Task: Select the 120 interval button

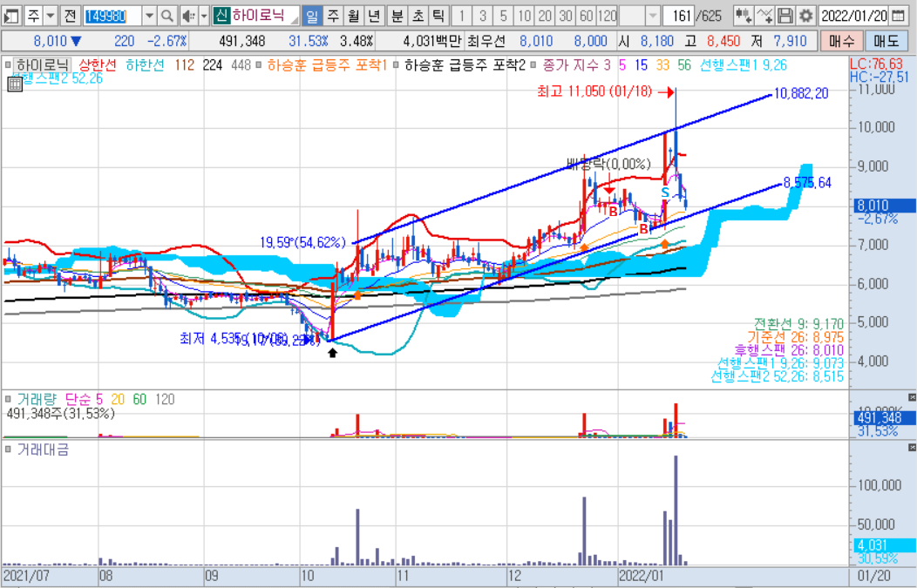Action: [607, 16]
